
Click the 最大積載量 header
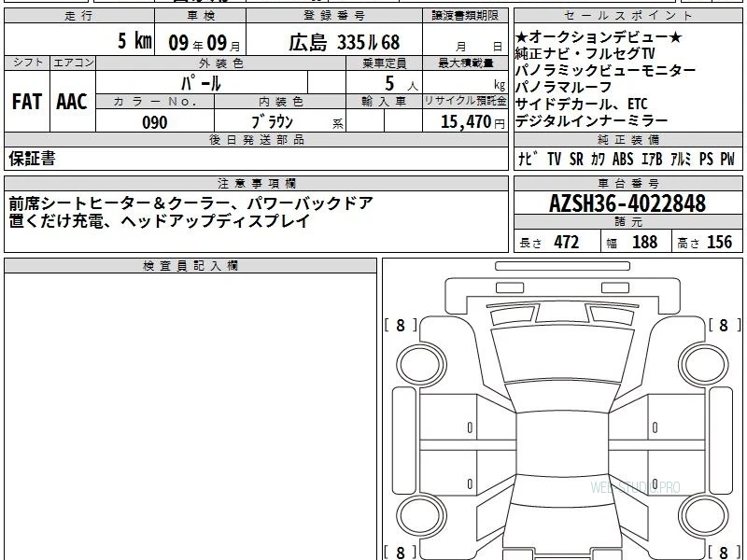point(465,63)
